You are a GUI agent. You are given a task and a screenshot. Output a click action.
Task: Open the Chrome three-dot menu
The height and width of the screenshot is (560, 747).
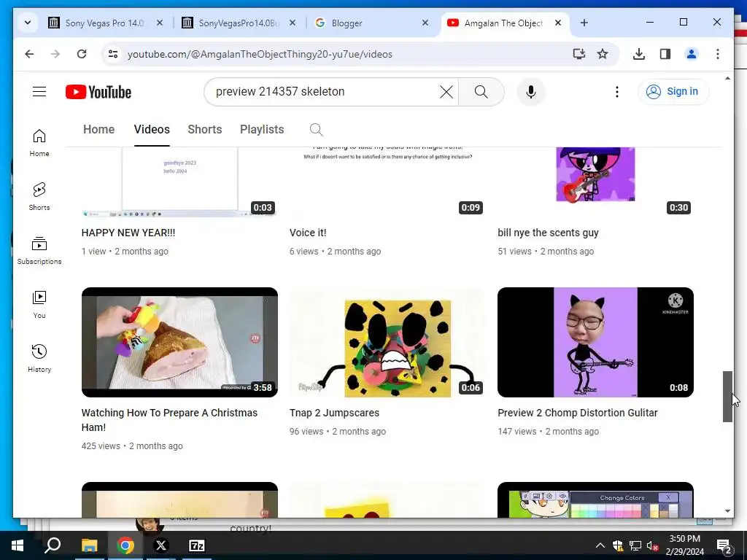pos(718,54)
